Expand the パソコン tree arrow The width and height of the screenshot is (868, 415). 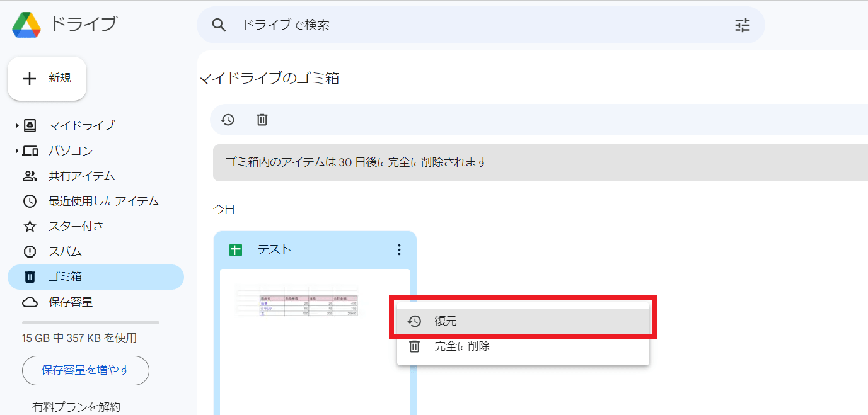click(x=17, y=151)
